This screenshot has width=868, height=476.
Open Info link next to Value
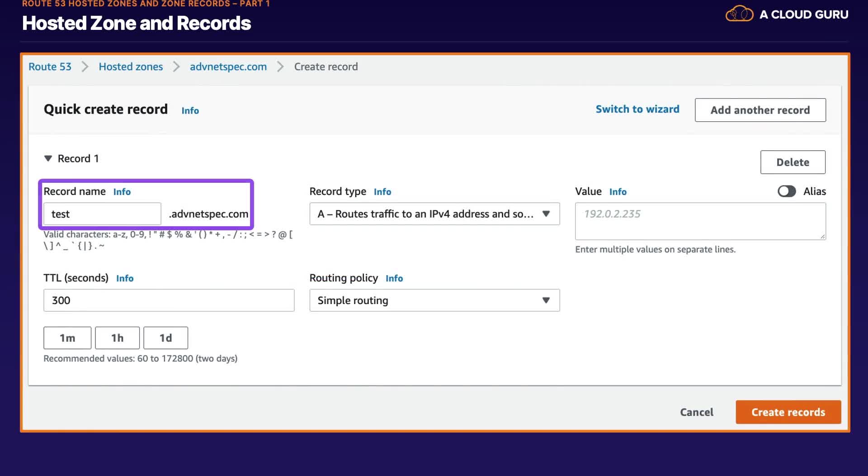(618, 192)
